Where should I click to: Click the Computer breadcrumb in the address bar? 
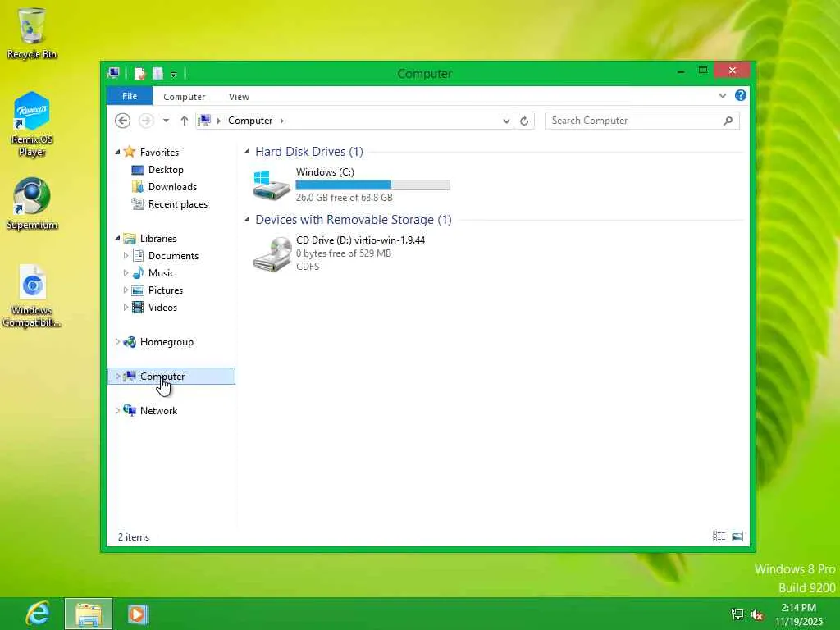250,121
